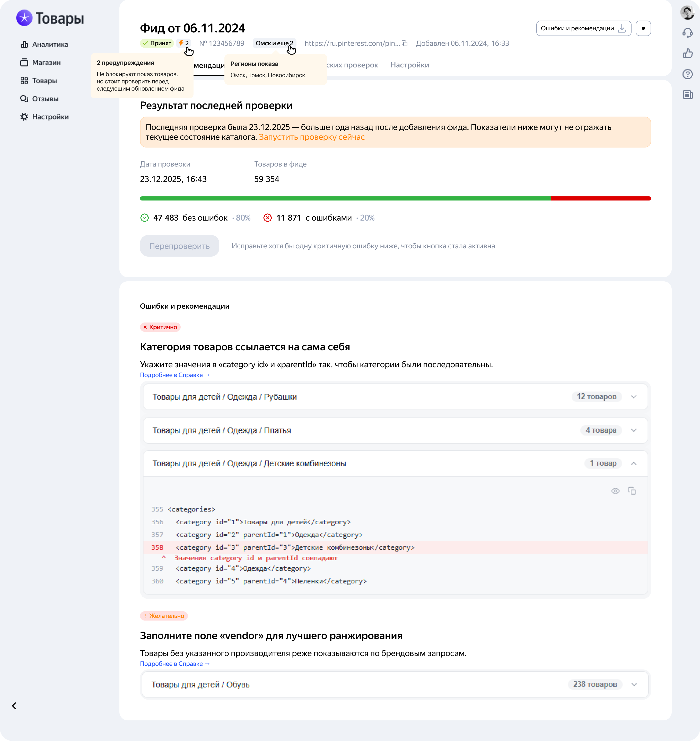The height and width of the screenshot is (741, 700).
Task: Open the Аналитика sidebar section
Action: 45,45
